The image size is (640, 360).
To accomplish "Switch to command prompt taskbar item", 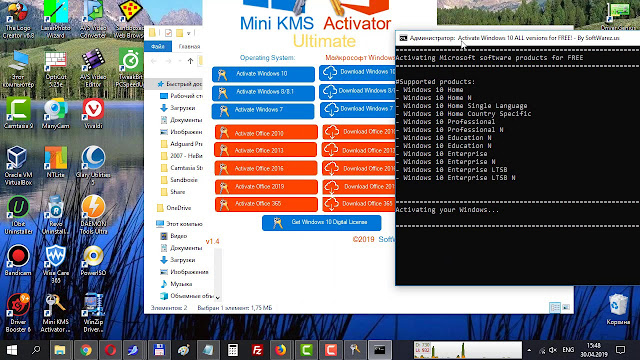I will point(380,350).
